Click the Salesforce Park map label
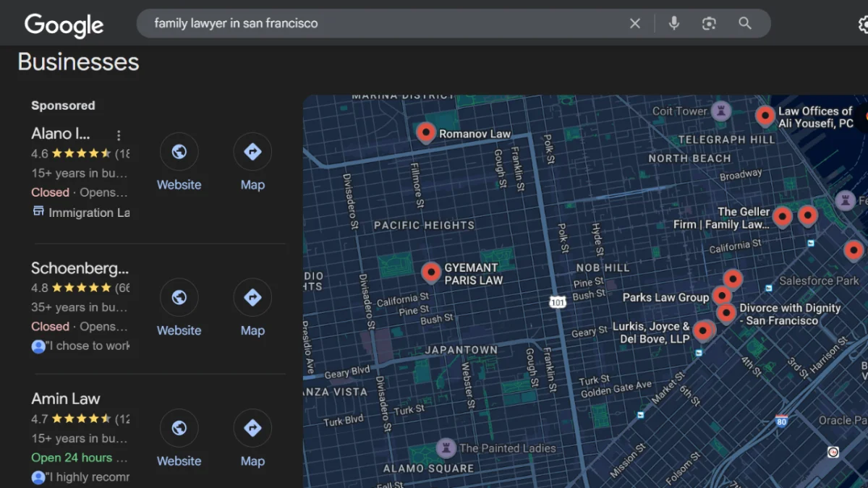 point(819,281)
